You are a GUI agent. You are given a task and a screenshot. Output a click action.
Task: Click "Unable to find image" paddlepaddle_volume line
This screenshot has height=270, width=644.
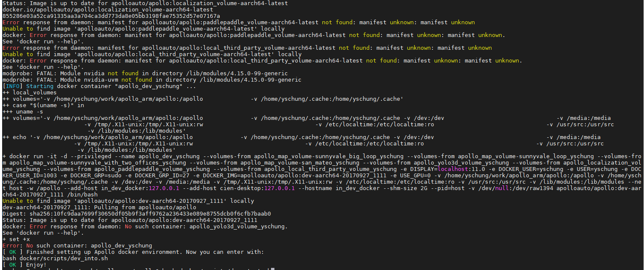[x=143, y=28]
